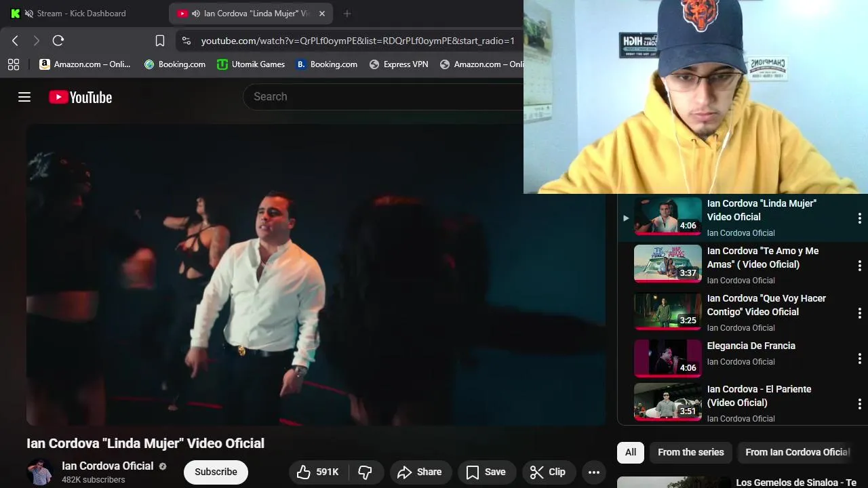Viewport: 868px width, 488px height.
Task: Open the Elegancia De Francia title
Action: click(751, 346)
